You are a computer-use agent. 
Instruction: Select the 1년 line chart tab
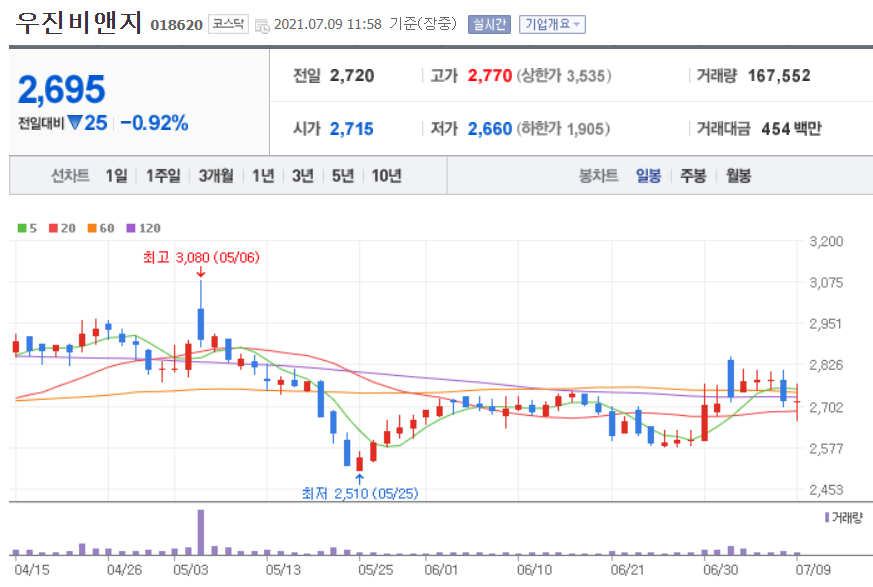(x=263, y=176)
